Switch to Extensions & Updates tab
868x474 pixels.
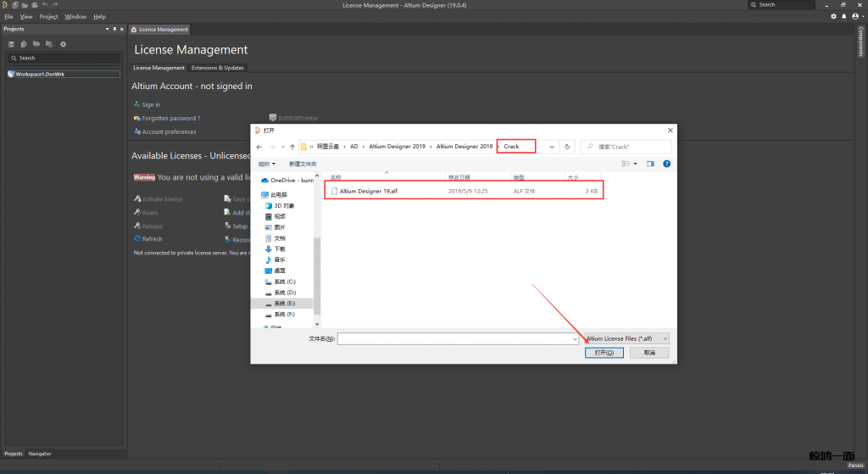(217, 68)
